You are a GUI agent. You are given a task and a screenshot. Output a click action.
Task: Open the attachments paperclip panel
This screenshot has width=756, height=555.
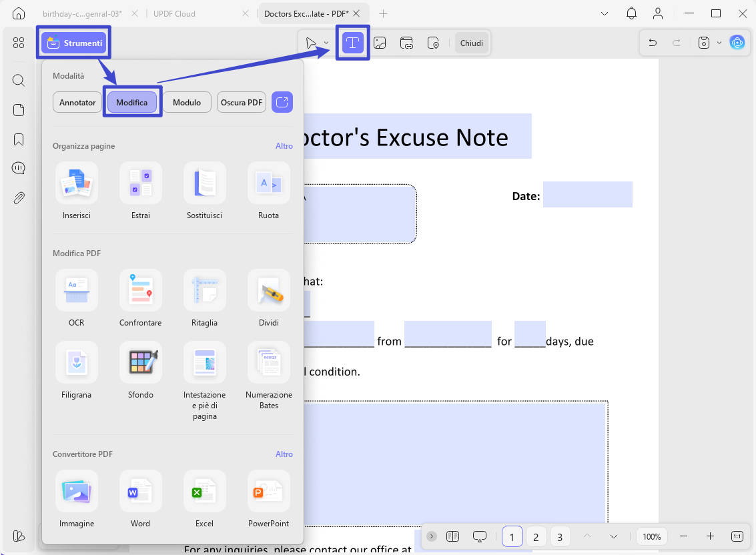(19, 198)
